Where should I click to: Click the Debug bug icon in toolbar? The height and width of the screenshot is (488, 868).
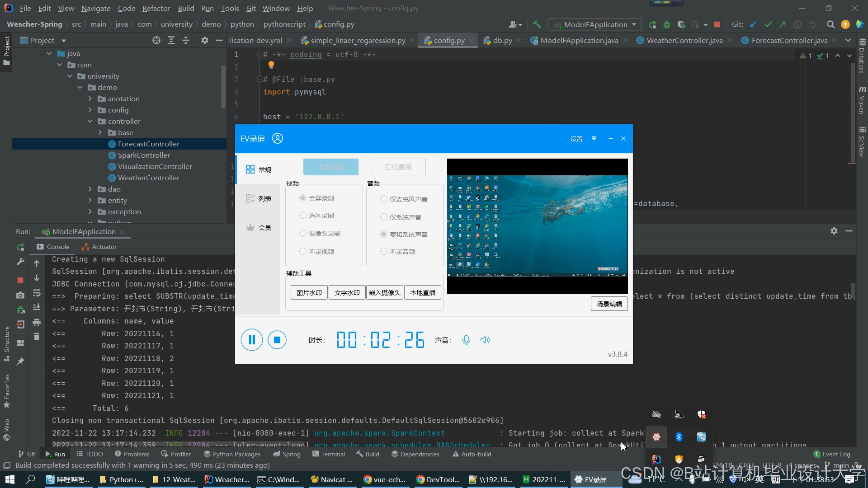666,24
